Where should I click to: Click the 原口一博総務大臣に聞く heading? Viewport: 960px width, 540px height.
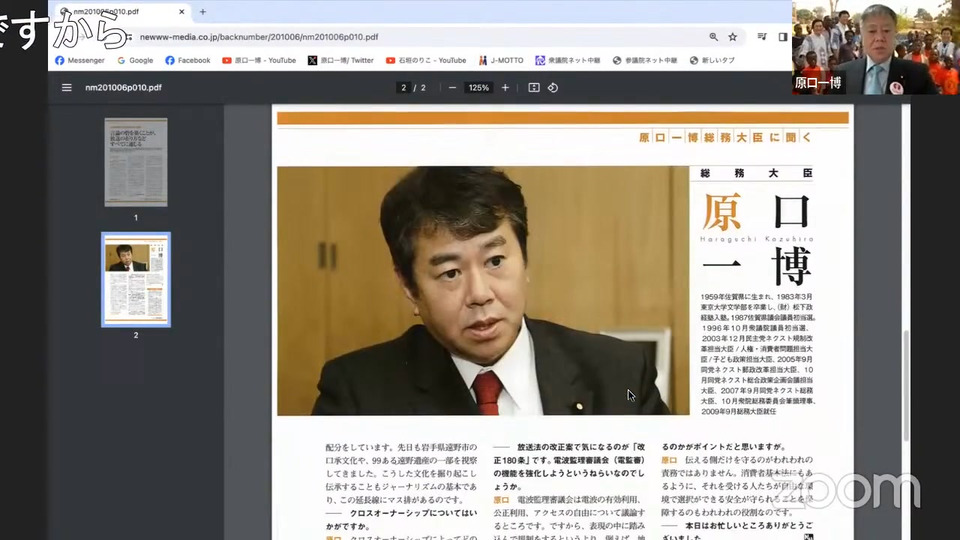[x=725, y=137]
